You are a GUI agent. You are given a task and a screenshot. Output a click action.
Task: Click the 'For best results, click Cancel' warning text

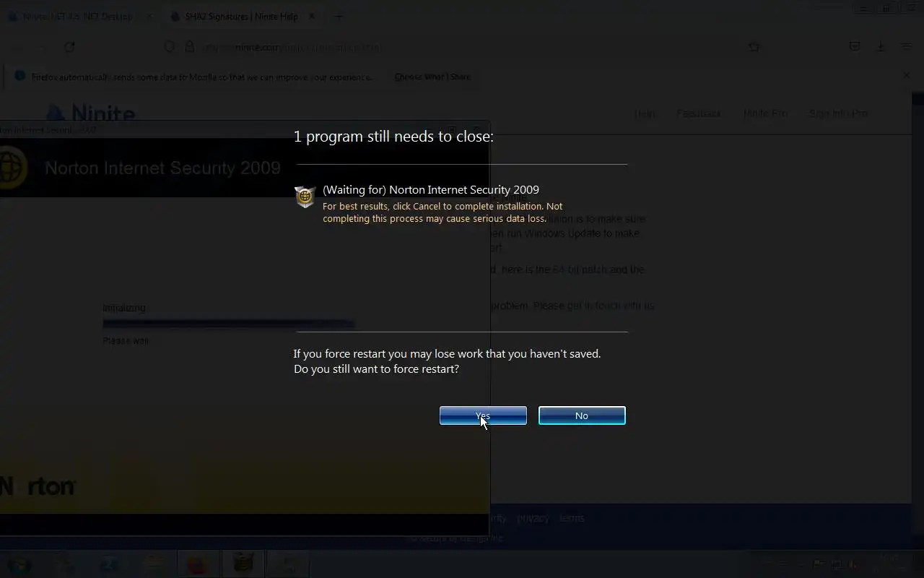443,212
